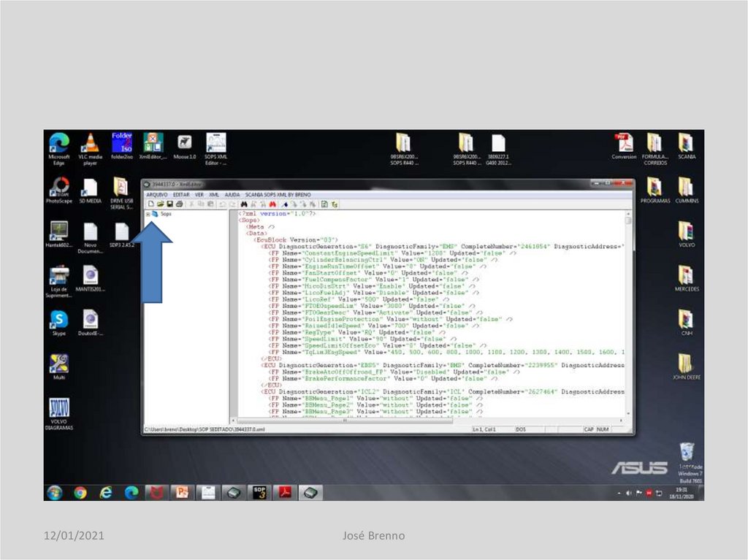Viewport: 748px width, 560px height.
Task: Click the New document icon in XmlEditor toolbar
Action: tap(150, 204)
